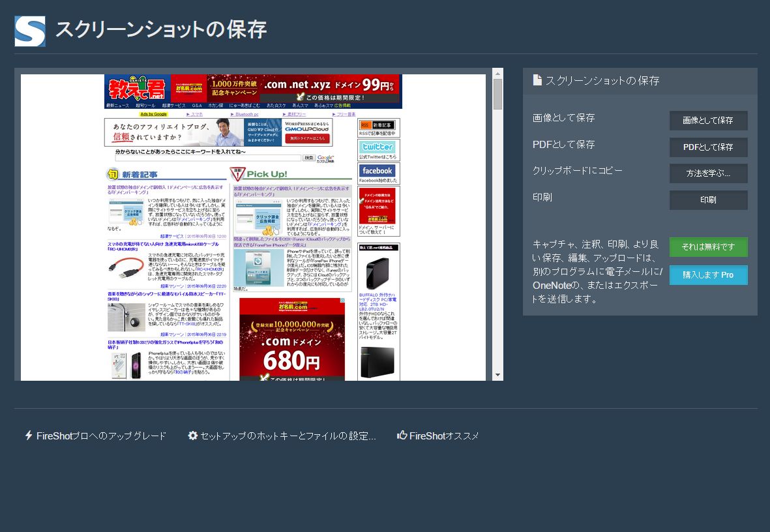Image resolution: width=770 pixels, height=532 pixels.
Task: Click the captured webpage preview image
Action: tap(254, 228)
